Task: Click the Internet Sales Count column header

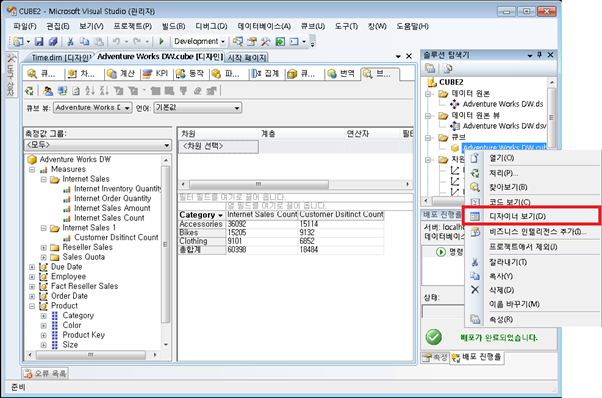Action: [x=262, y=215]
